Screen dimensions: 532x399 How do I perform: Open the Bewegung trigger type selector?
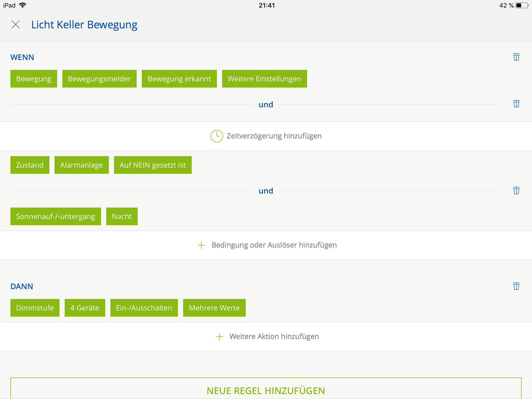pos(34,79)
